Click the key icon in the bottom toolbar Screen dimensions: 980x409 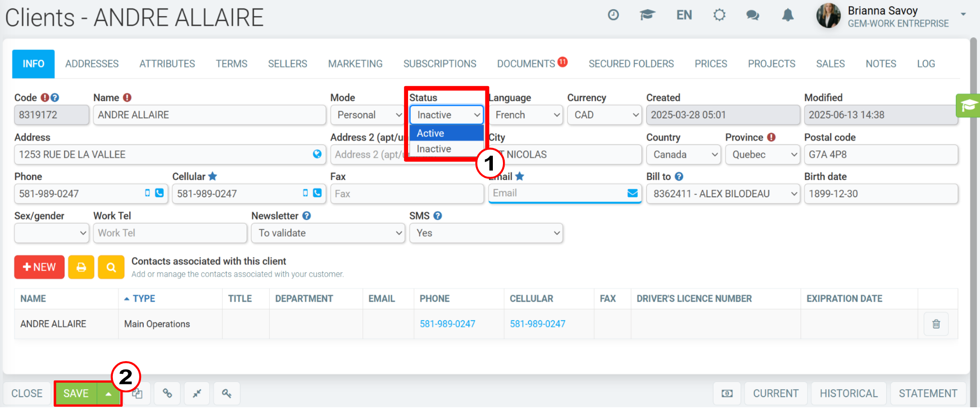(227, 393)
